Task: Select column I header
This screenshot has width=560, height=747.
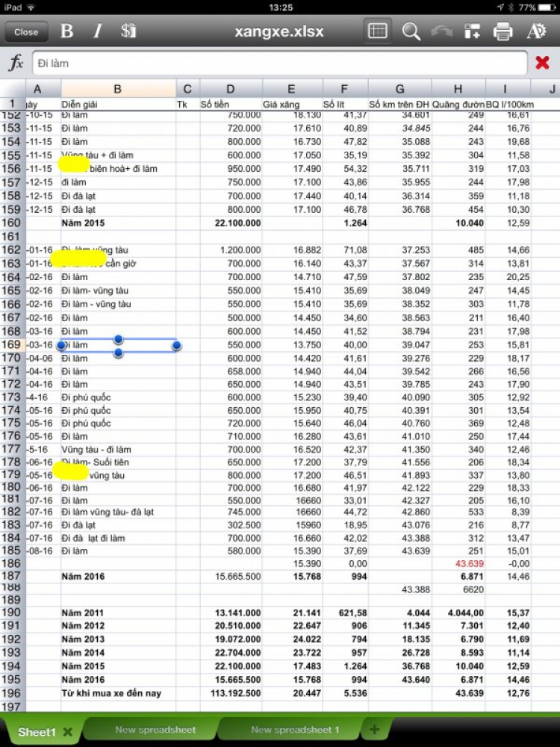Action: [508, 89]
